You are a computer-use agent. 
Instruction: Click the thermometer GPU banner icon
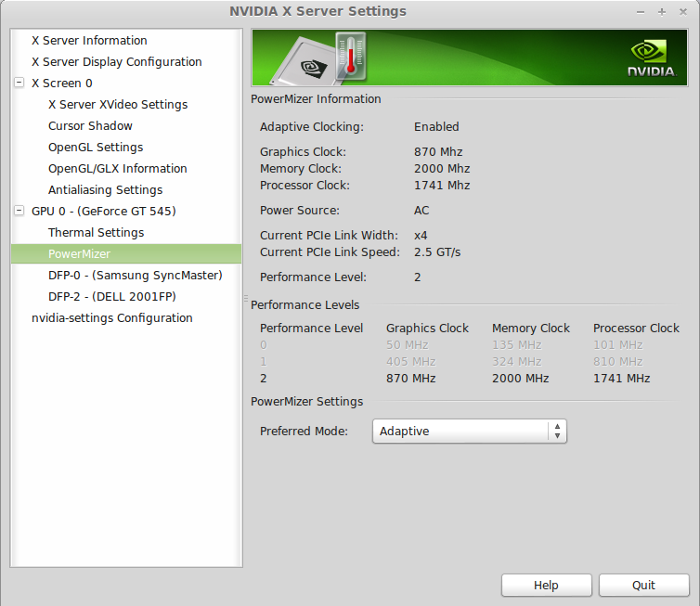coord(351,56)
